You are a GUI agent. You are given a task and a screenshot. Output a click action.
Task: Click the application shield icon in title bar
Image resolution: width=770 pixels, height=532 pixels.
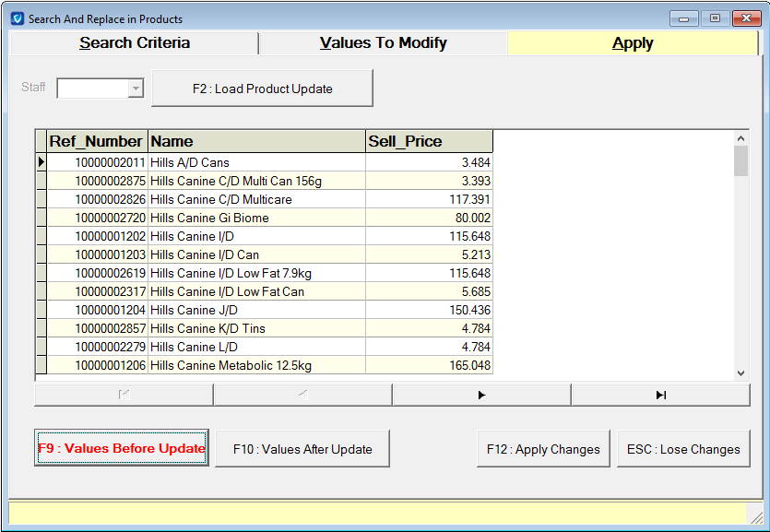pyautogui.click(x=18, y=19)
